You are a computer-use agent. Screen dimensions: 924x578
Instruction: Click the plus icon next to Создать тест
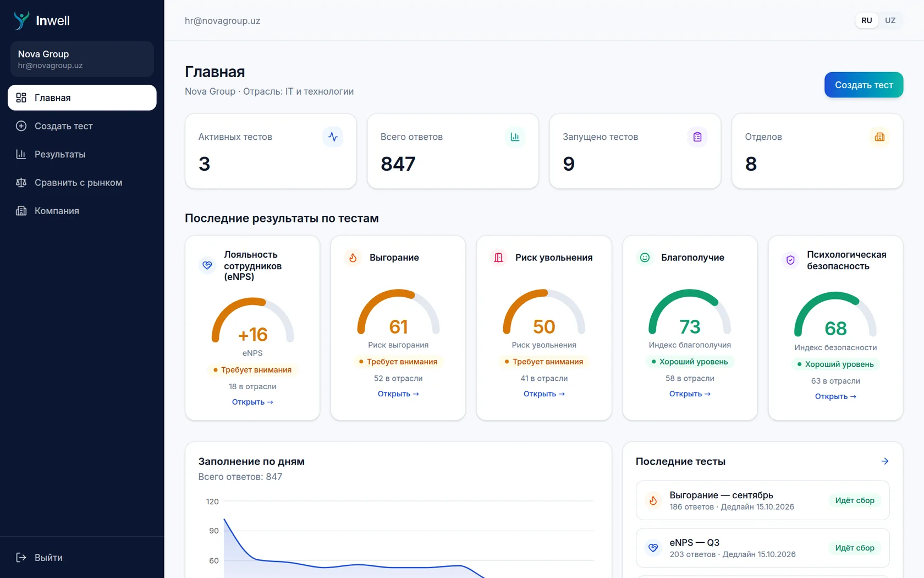[21, 126]
